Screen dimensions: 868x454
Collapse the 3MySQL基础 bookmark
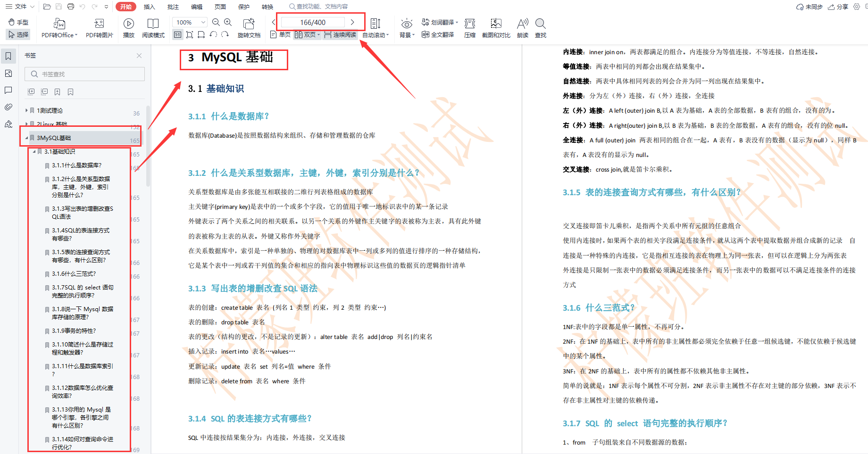[x=26, y=138]
